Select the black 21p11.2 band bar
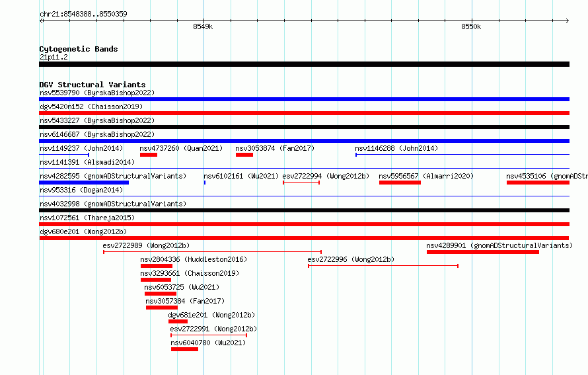This screenshot has width=588, height=375. point(304,65)
